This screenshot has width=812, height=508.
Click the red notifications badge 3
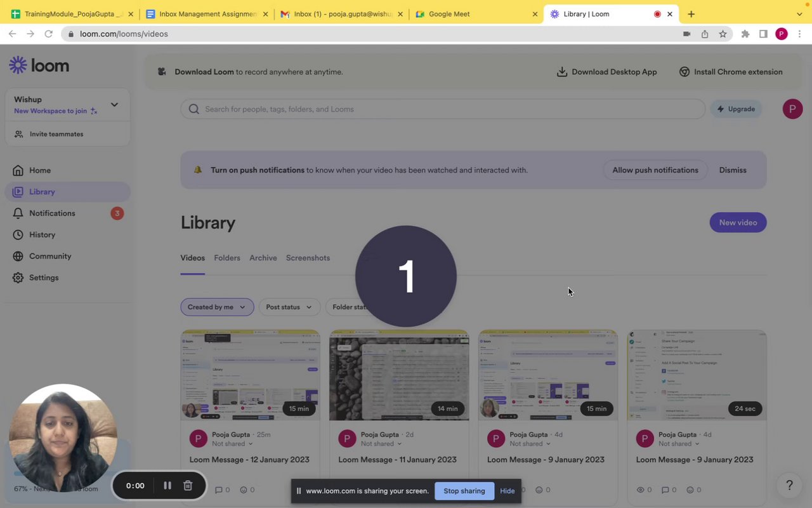tap(117, 213)
